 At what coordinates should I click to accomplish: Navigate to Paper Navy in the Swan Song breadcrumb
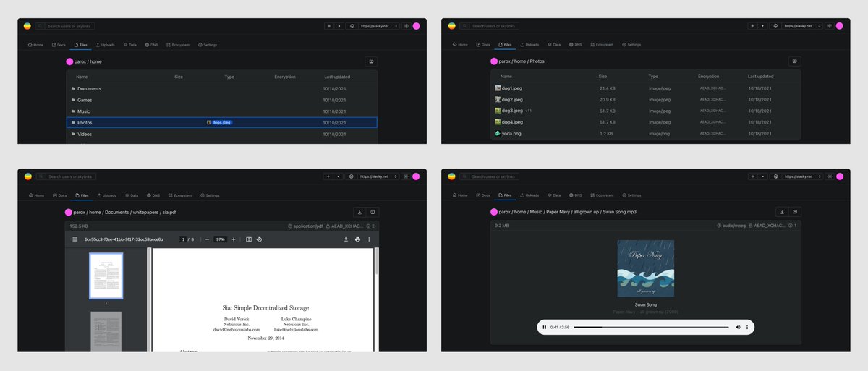558,212
